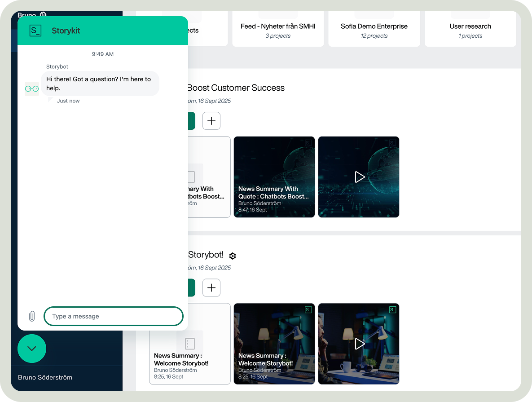Viewport: 532px width, 402px height.
Task: Click inside the Type a message field
Action: point(113,316)
